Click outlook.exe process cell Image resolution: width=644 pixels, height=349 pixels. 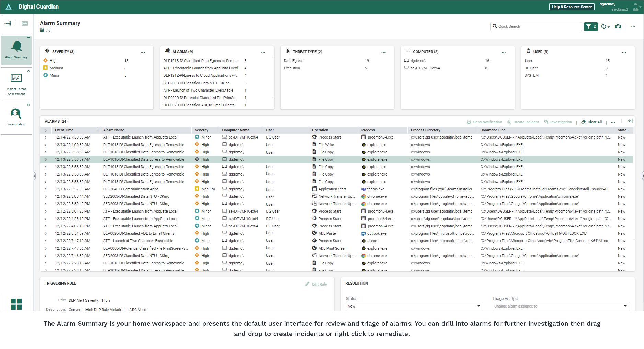pyautogui.click(x=374, y=233)
